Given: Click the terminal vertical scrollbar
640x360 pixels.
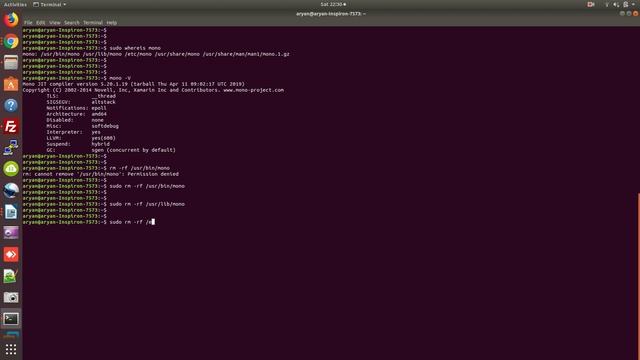Looking at the screenshot, I should pyautogui.click(x=638, y=276).
